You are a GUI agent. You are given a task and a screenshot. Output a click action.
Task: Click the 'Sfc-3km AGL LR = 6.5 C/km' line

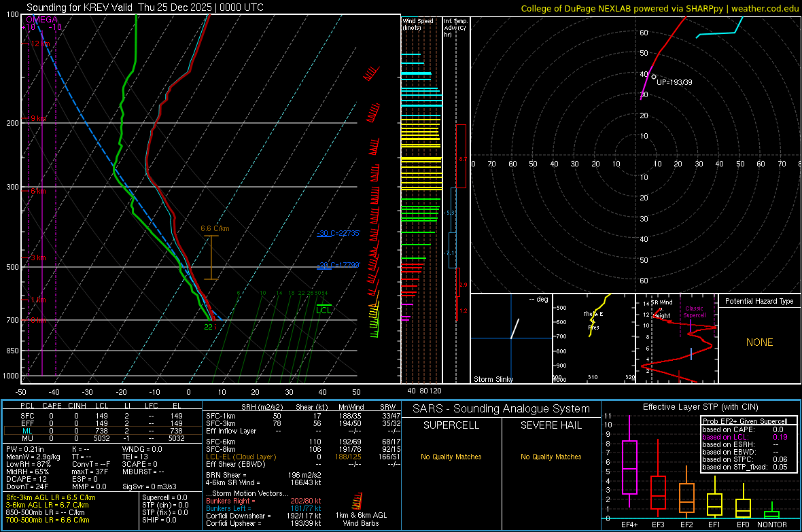[51, 497]
